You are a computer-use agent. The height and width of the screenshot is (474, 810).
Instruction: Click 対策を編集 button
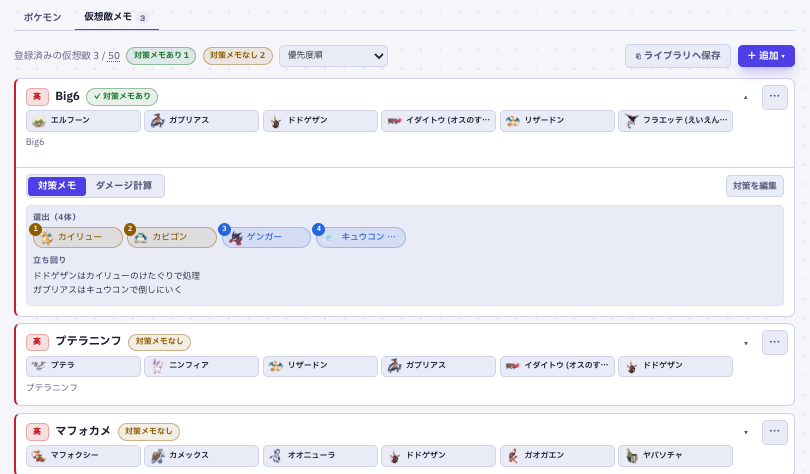(x=755, y=186)
